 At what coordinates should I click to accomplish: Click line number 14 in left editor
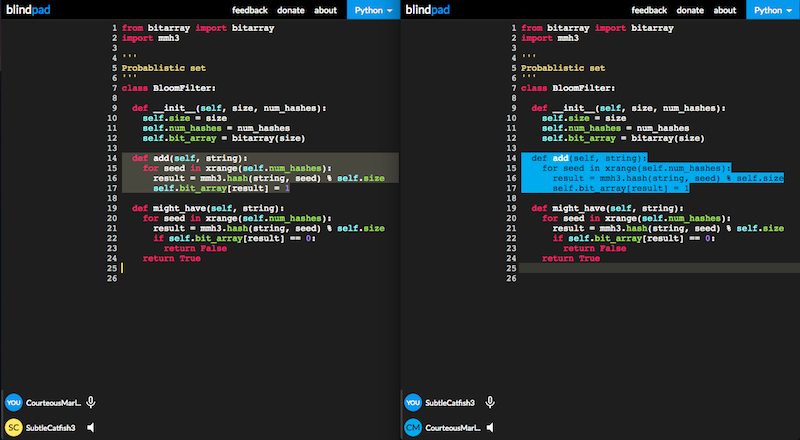click(112, 158)
